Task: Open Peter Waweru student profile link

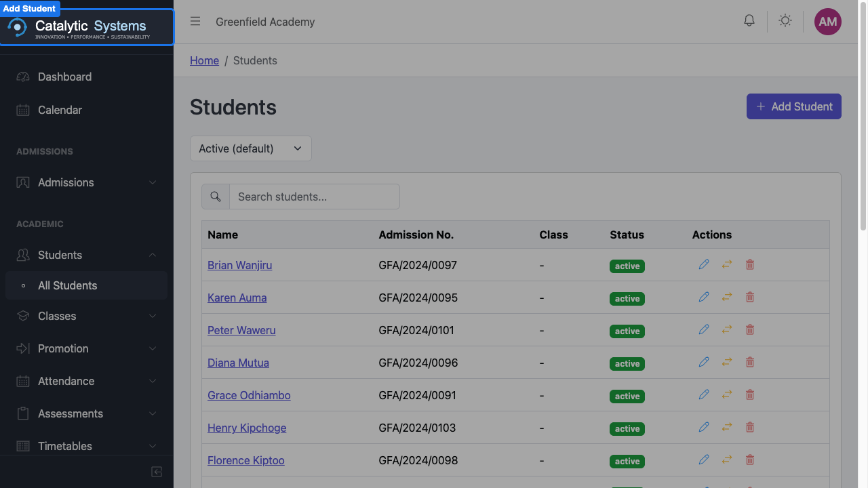Action: [241, 330]
